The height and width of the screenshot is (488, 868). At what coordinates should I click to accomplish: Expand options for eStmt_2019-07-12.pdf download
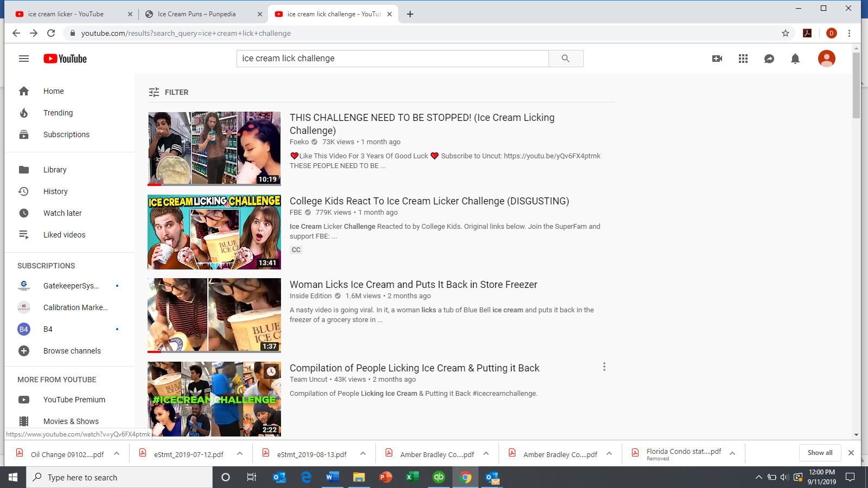click(240, 454)
